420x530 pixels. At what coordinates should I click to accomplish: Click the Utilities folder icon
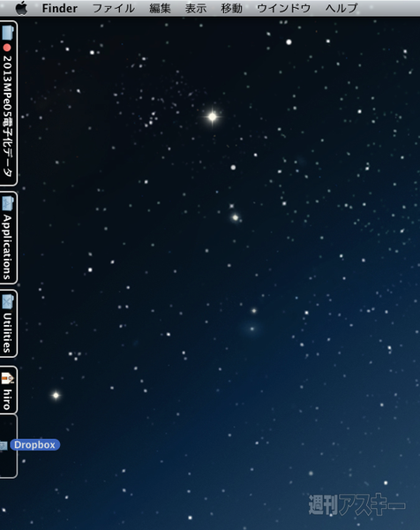click(x=7, y=301)
